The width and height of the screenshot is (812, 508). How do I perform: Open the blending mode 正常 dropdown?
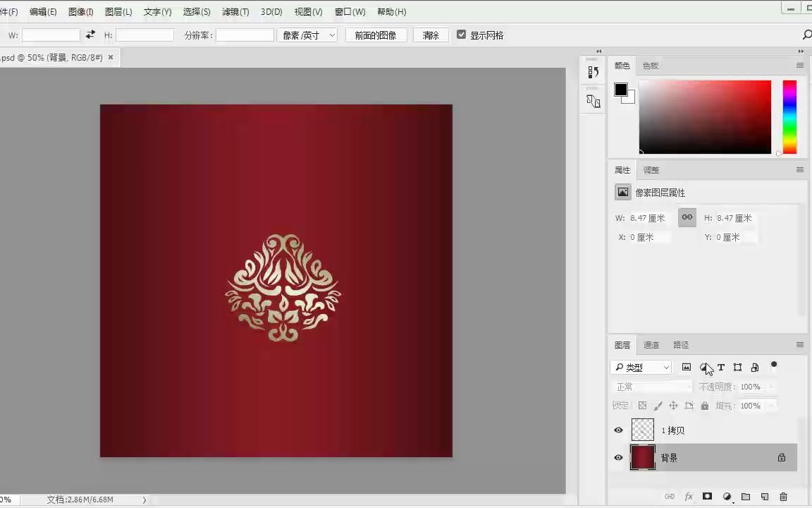click(x=652, y=387)
